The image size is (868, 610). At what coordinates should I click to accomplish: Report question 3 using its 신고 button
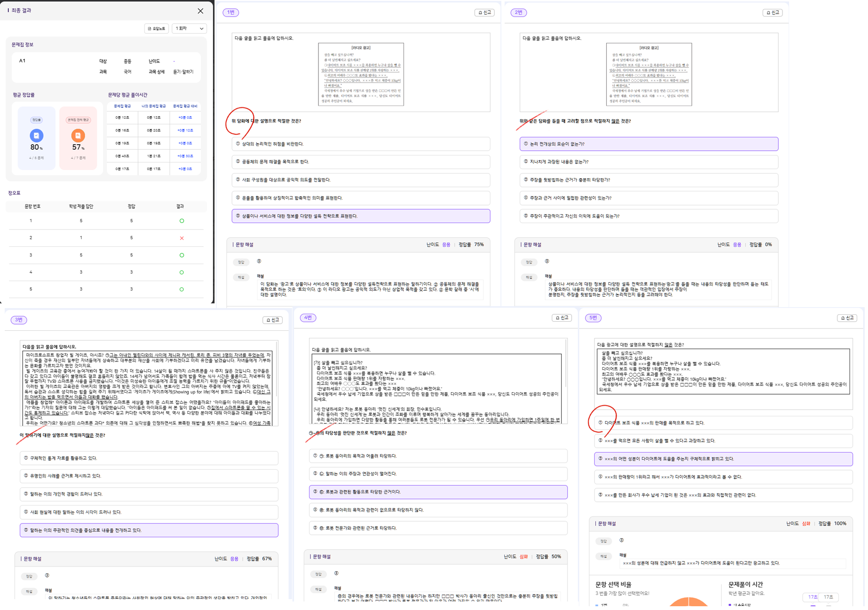272,320
